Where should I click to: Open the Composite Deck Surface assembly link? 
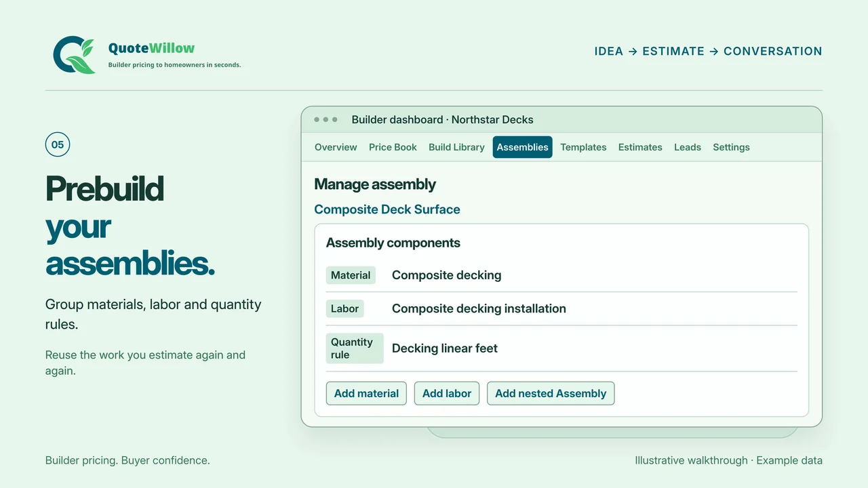[x=387, y=209]
